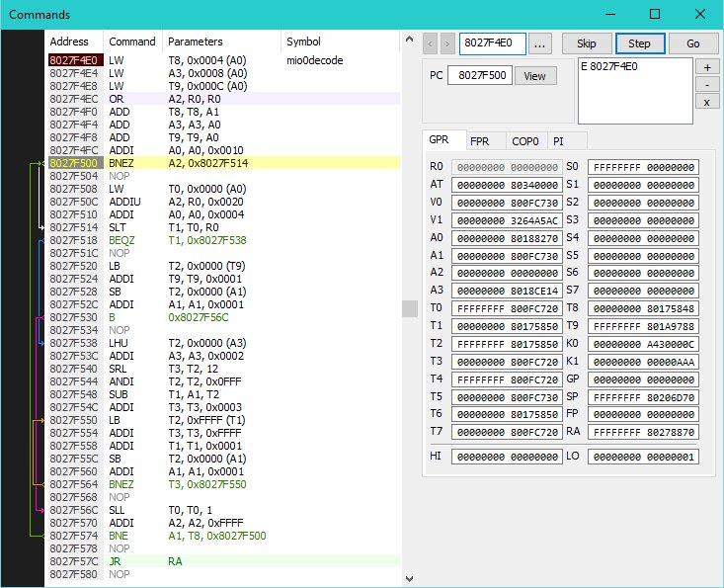The width and height of the screenshot is (724, 588).
Task: Minimize the Commands window
Action: click(610, 14)
